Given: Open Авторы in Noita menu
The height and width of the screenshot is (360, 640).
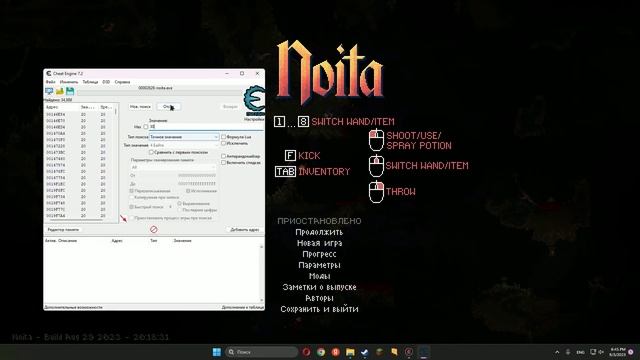Looking at the screenshot, I should pyautogui.click(x=319, y=298).
